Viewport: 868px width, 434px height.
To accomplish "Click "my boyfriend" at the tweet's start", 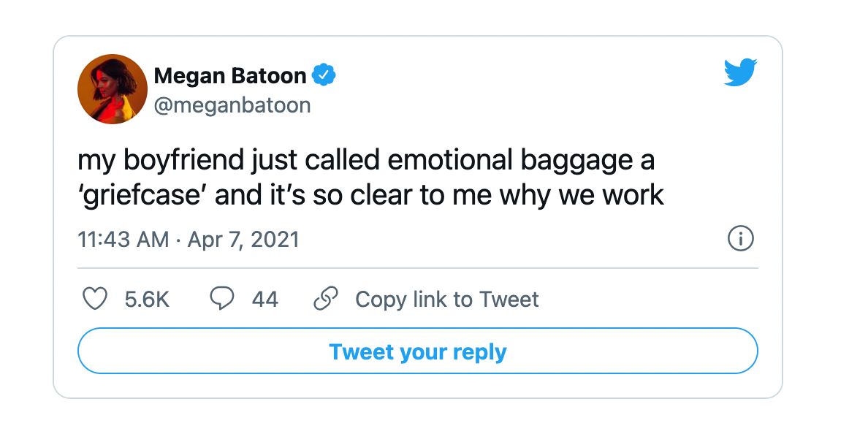I will pyautogui.click(x=161, y=161).
